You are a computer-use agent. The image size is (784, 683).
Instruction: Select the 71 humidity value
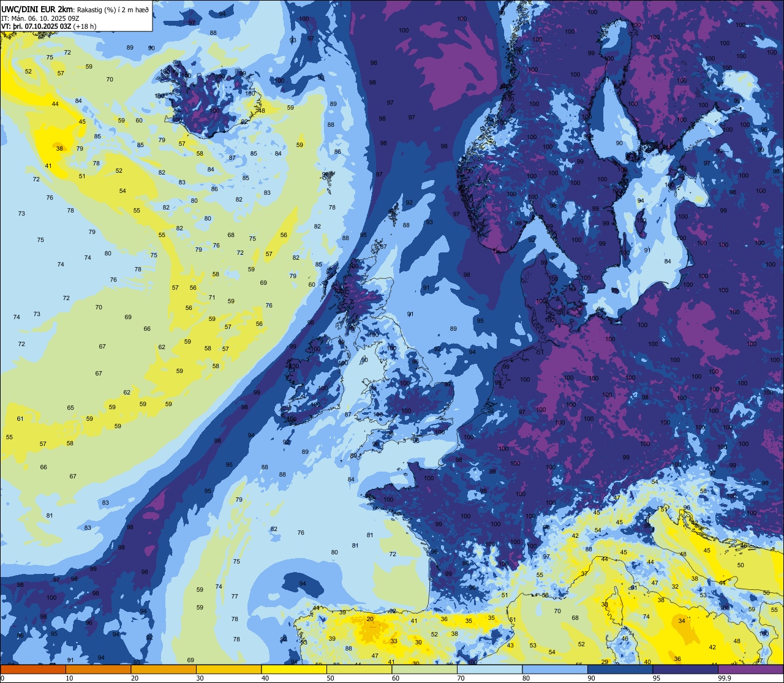click(x=212, y=297)
